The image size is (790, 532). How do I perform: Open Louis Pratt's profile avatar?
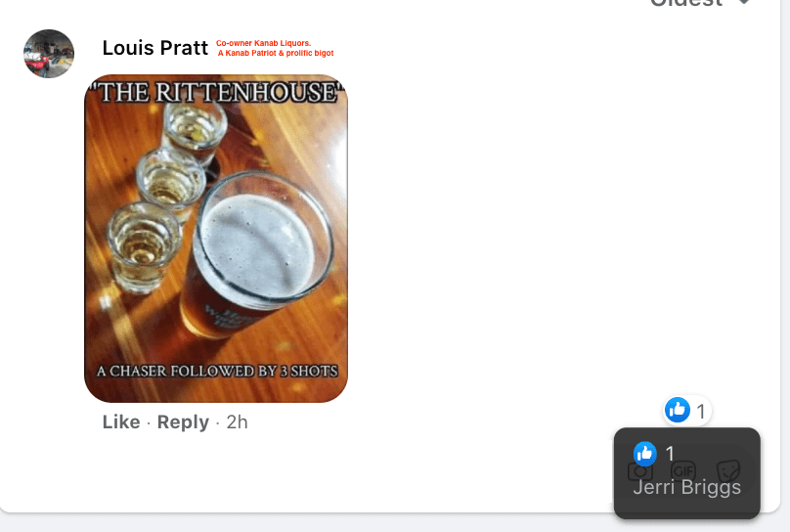coord(49,54)
